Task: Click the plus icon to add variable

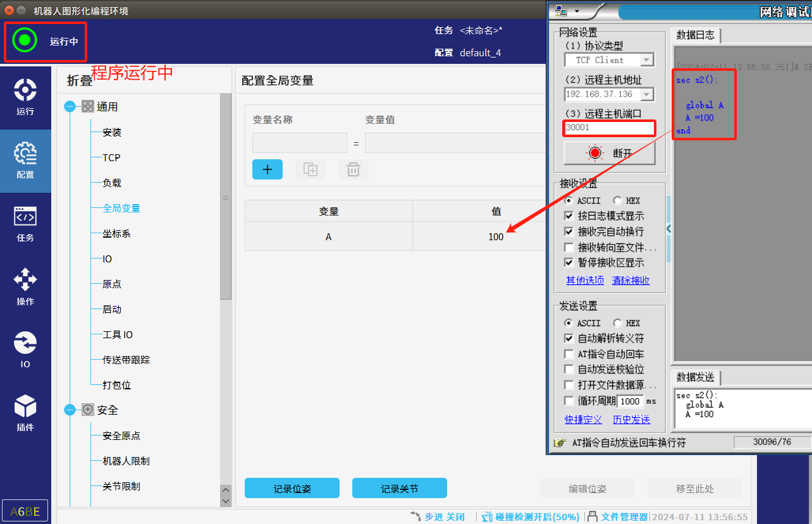Action: point(268,169)
